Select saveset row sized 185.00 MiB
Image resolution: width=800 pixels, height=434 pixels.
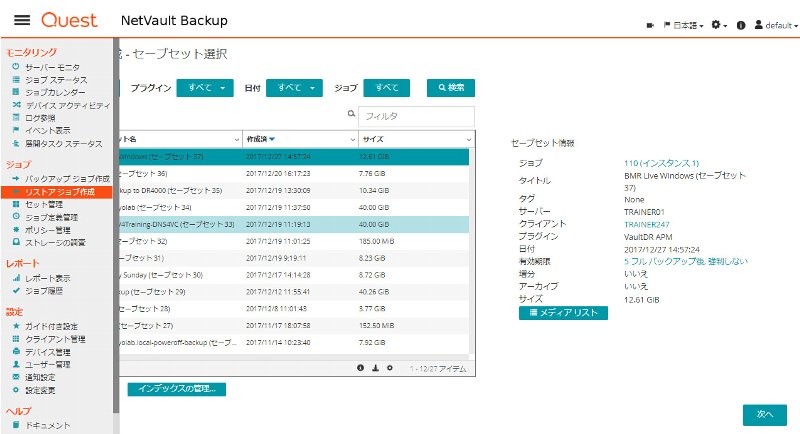[x=294, y=241]
